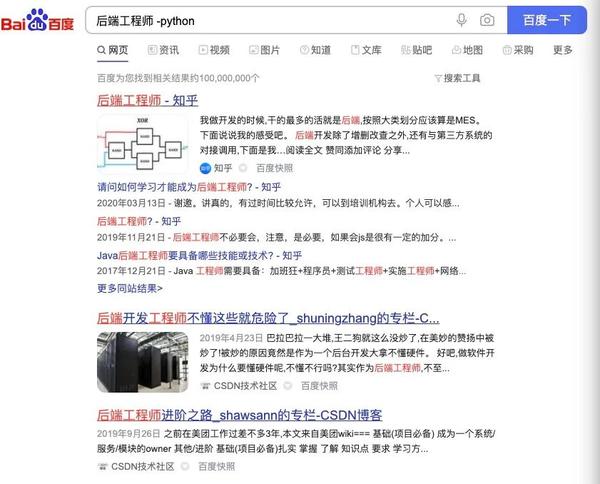Click the Zhihu source icon
This screenshot has height=484, width=600.
point(205,168)
